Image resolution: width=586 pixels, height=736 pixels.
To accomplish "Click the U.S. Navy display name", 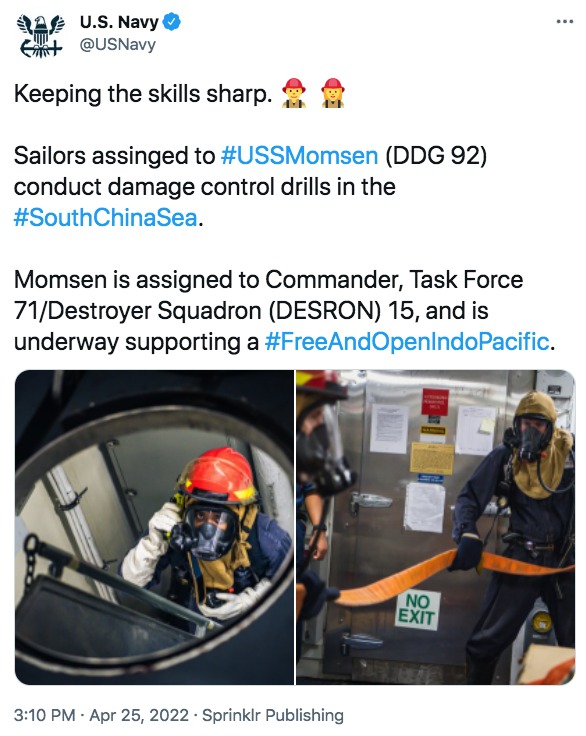I will [x=119, y=22].
